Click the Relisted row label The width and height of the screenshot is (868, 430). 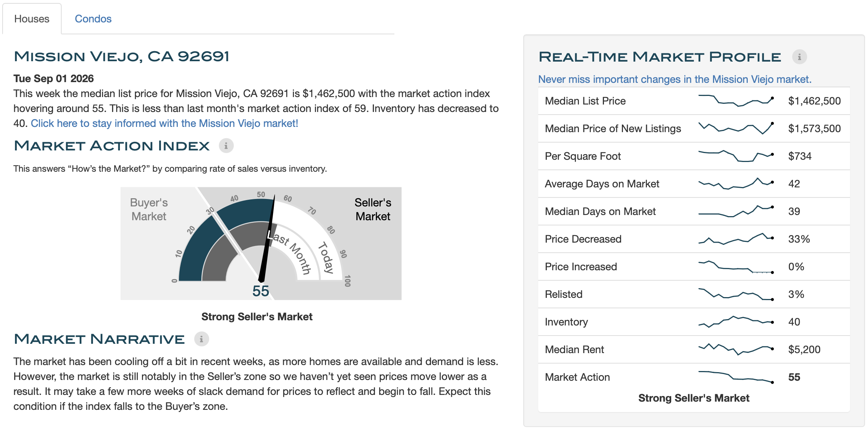pos(564,294)
